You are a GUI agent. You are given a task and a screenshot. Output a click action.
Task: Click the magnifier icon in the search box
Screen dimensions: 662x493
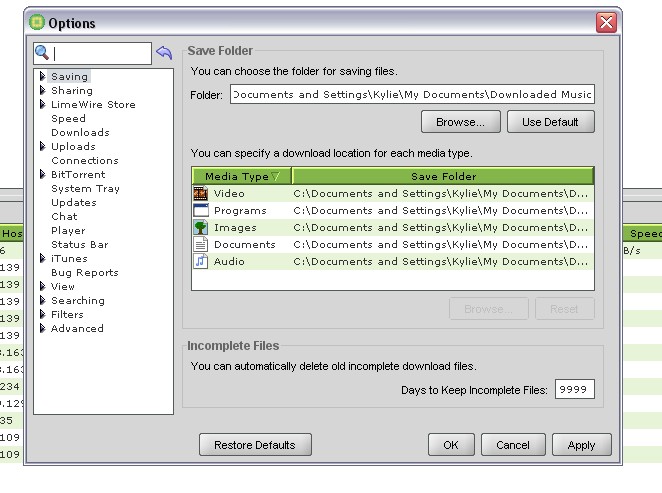click(x=42, y=53)
